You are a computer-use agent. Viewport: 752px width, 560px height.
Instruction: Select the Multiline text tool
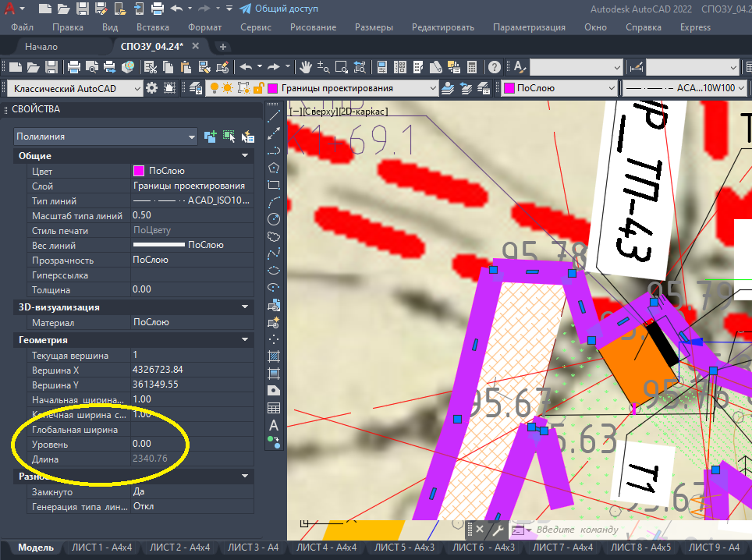tap(273, 425)
